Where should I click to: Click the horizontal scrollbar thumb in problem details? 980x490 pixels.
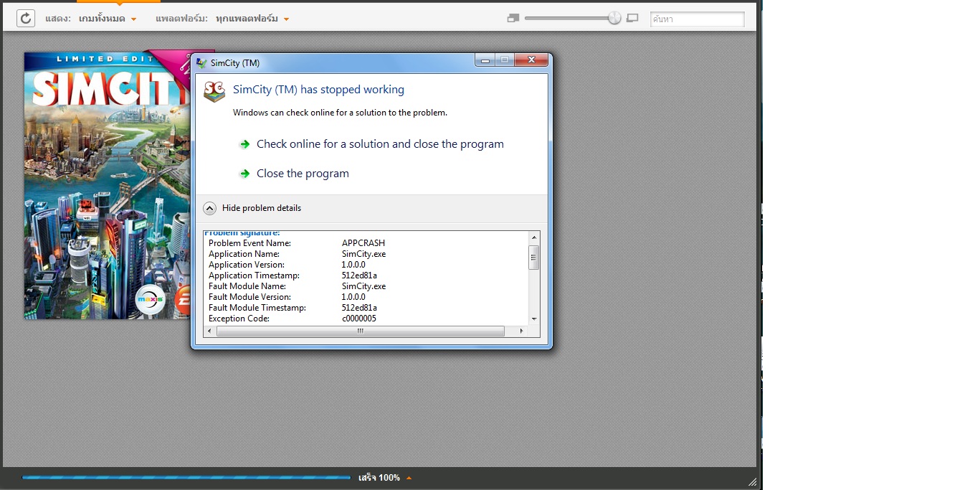(361, 331)
